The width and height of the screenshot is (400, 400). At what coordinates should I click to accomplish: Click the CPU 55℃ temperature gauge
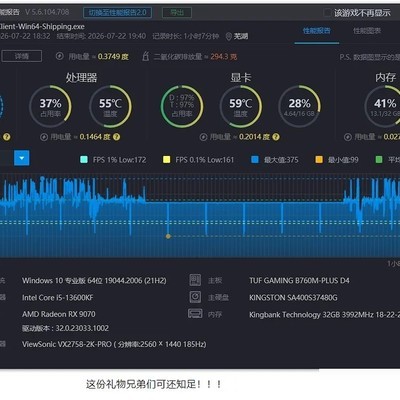tap(110, 107)
